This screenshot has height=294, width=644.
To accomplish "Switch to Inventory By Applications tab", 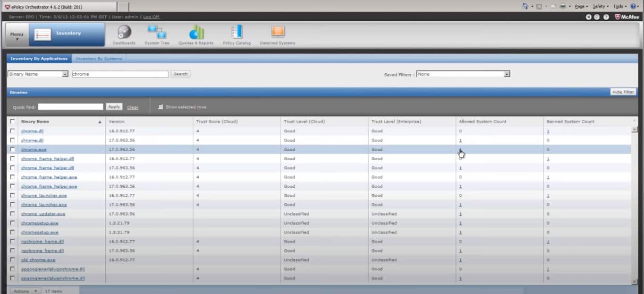I will 39,59.
